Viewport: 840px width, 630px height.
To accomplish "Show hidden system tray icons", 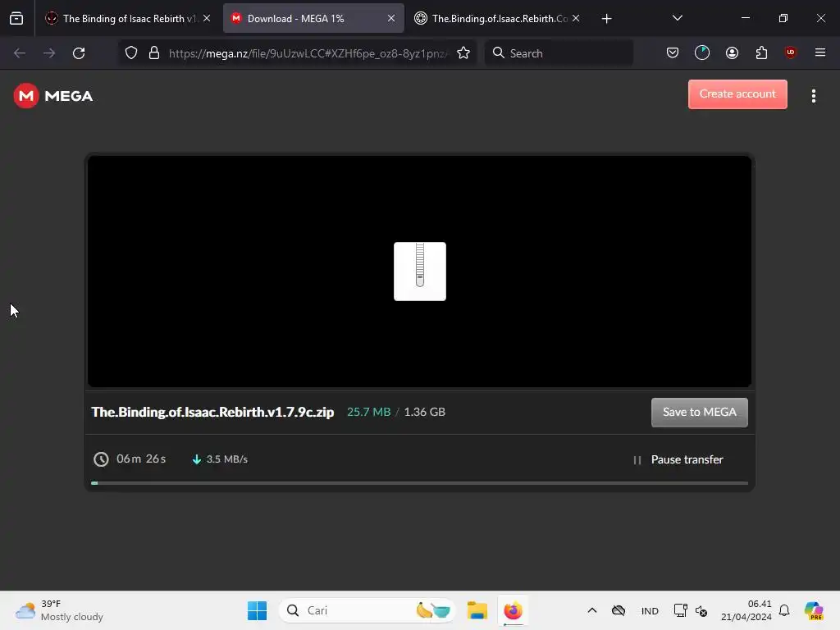I will pyautogui.click(x=592, y=610).
